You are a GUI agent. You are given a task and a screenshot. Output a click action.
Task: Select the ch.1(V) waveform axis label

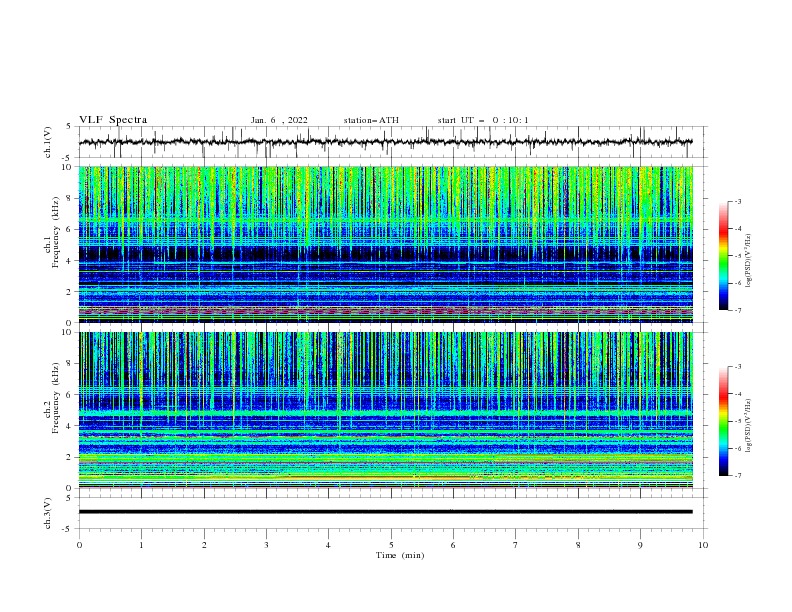48,142
